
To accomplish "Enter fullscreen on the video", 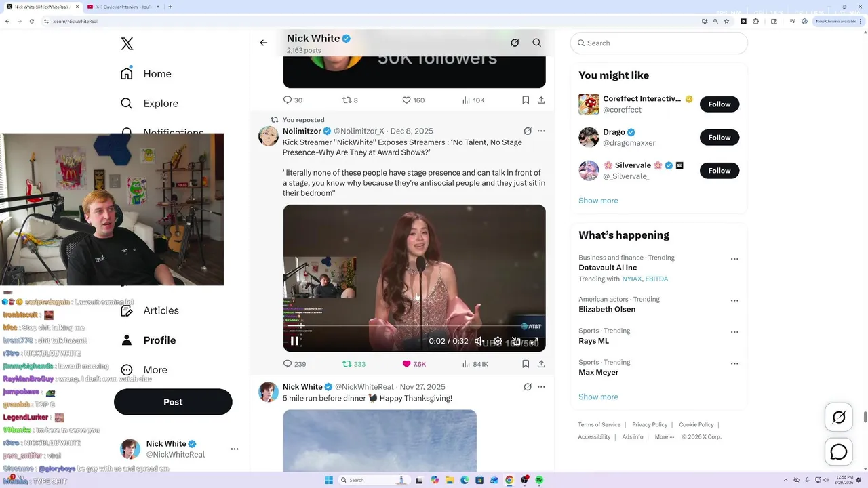I will [534, 341].
